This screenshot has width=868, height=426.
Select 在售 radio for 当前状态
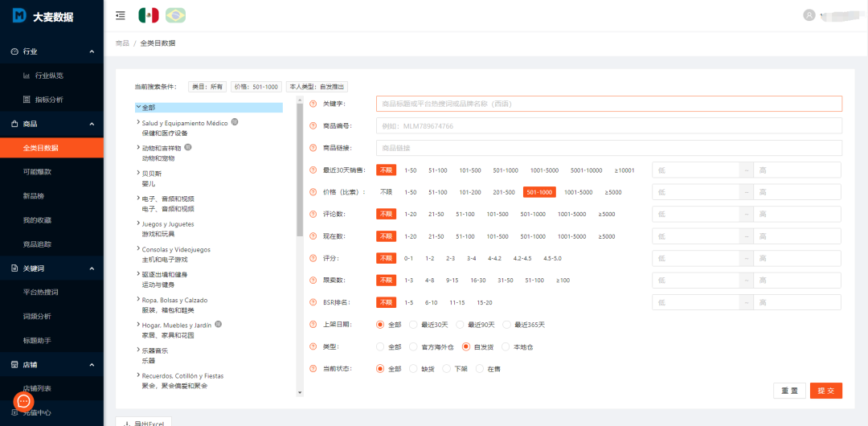pos(481,369)
